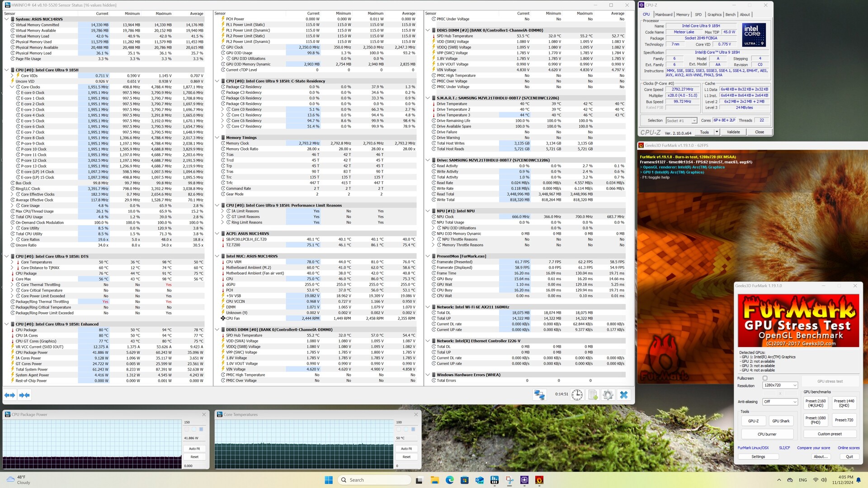Click the CPU burner button
Image resolution: width=868 pixels, height=488 pixels.
pos(767,434)
